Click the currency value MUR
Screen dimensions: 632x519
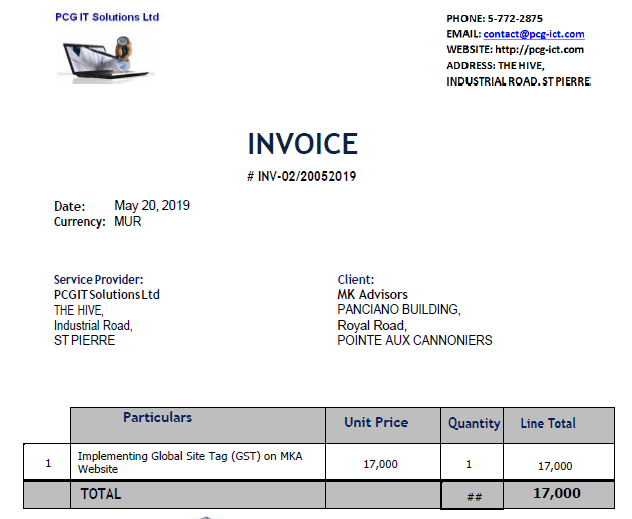click(128, 222)
